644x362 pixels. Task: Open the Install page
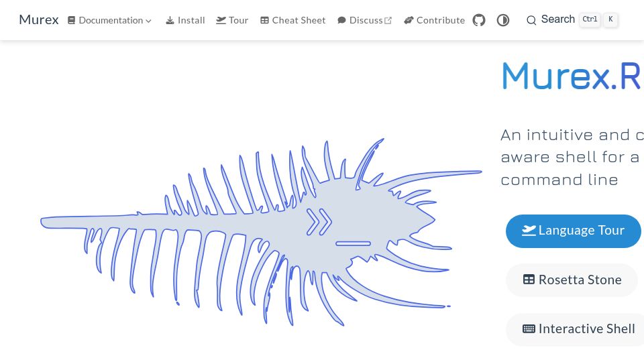click(185, 20)
